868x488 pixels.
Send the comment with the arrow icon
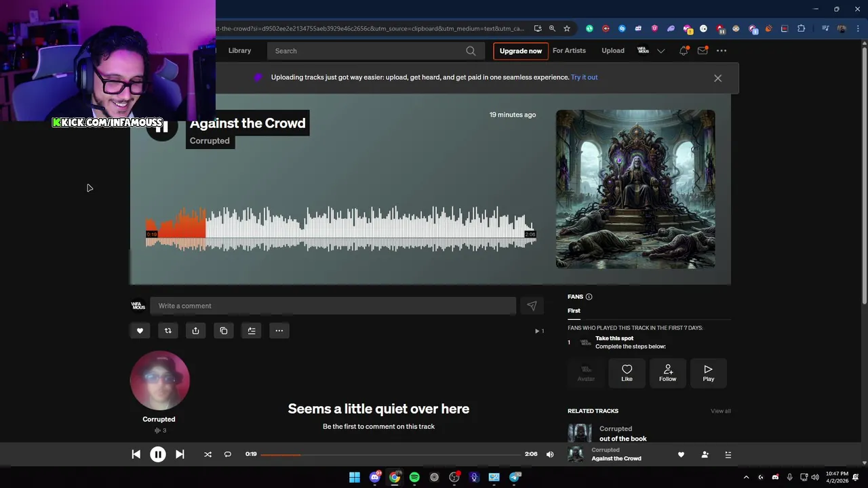pyautogui.click(x=532, y=306)
